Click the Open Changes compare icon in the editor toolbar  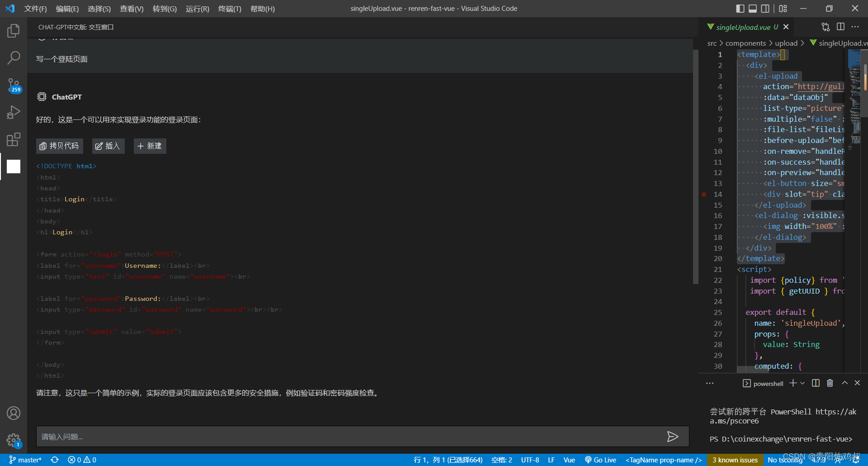pos(826,27)
